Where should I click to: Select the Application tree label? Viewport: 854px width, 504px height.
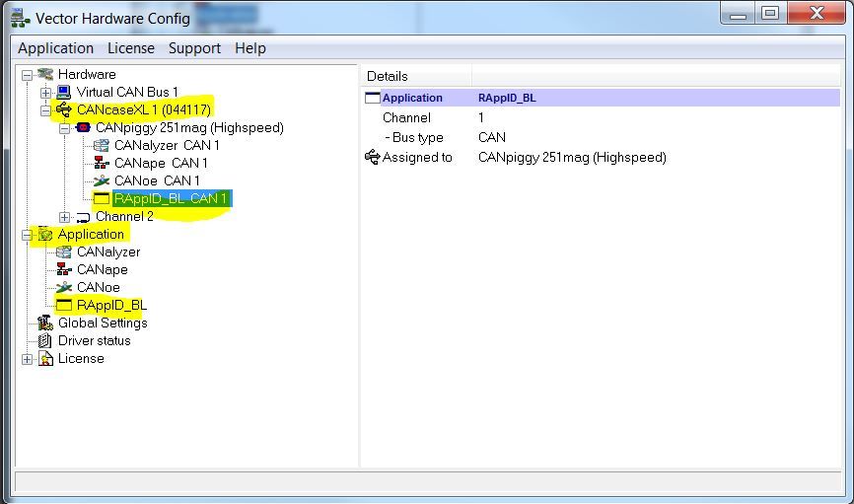91,235
